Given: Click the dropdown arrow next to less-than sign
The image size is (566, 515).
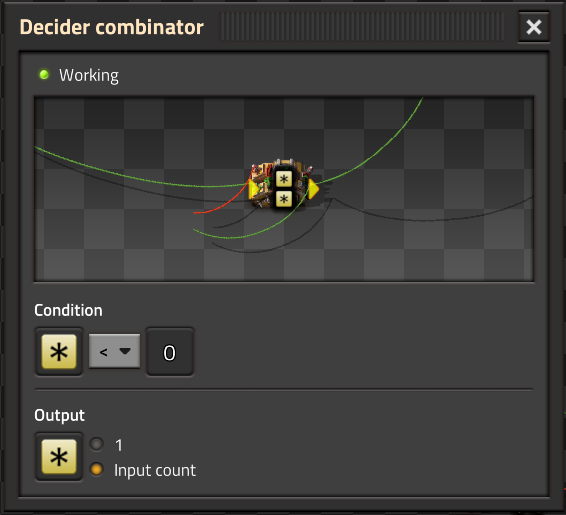Looking at the screenshot, I should (125, 351).
